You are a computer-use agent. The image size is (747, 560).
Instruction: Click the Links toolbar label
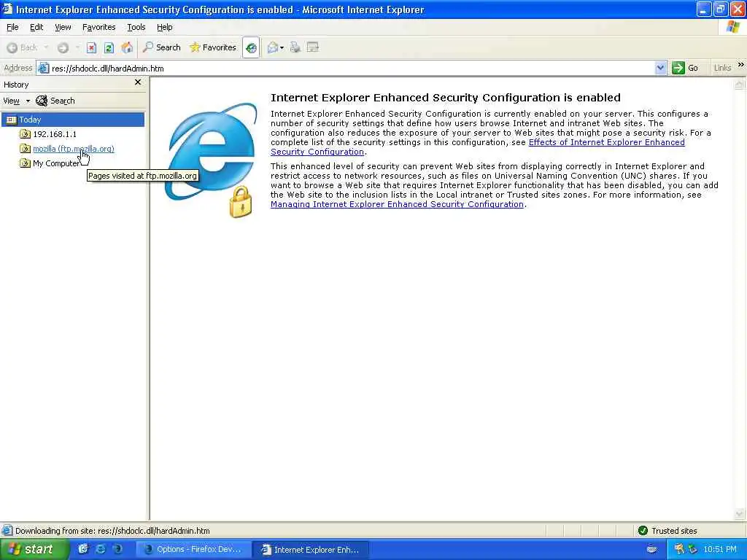coord(722,68)
